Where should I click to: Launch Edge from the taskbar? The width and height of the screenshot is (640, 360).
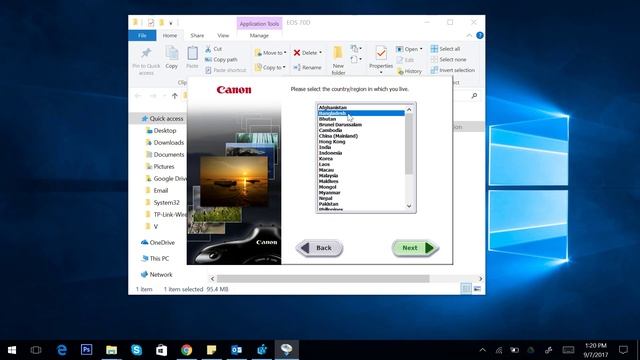62,350
